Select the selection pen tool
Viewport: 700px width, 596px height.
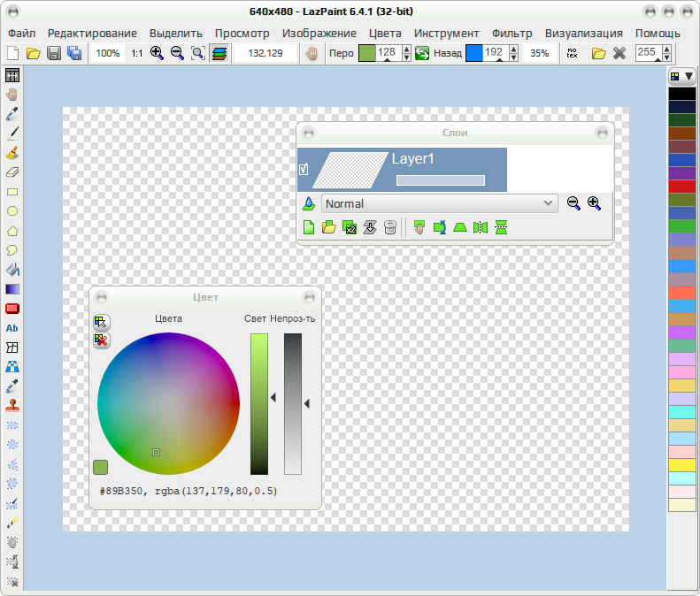(12, 503)
